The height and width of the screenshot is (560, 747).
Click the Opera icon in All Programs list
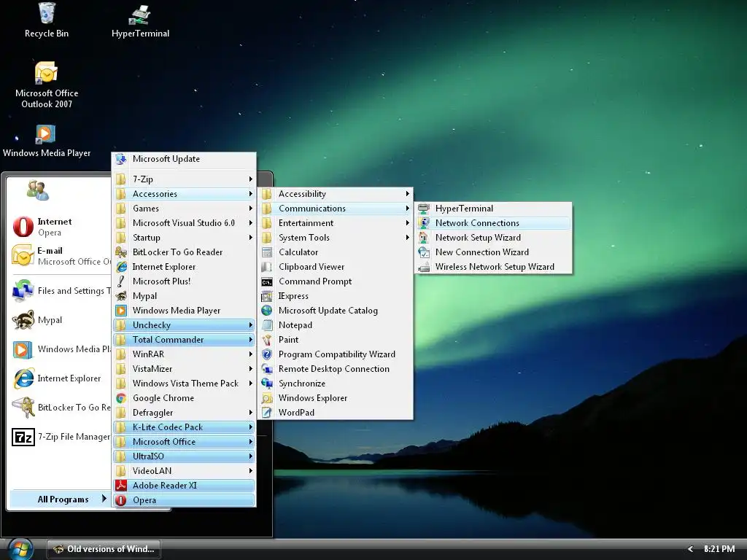pyautogui.click(x=121, y=500)
